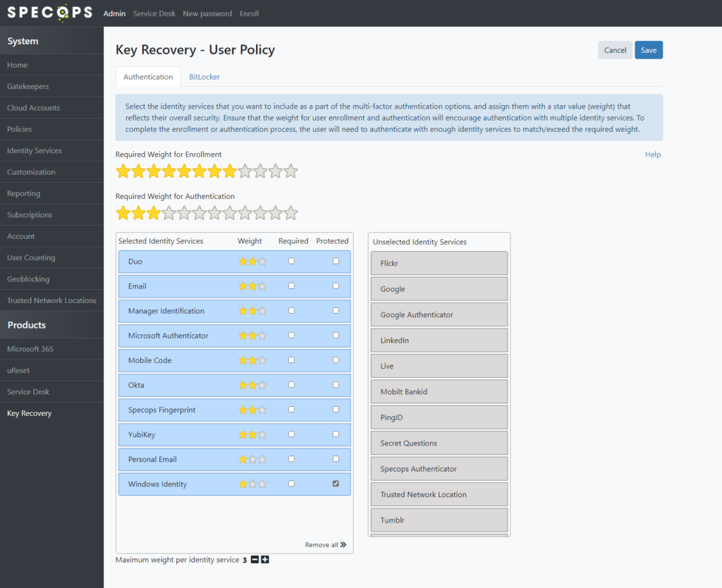Navigate to Identity Services

pyautogui.click(x=51, y=151)
